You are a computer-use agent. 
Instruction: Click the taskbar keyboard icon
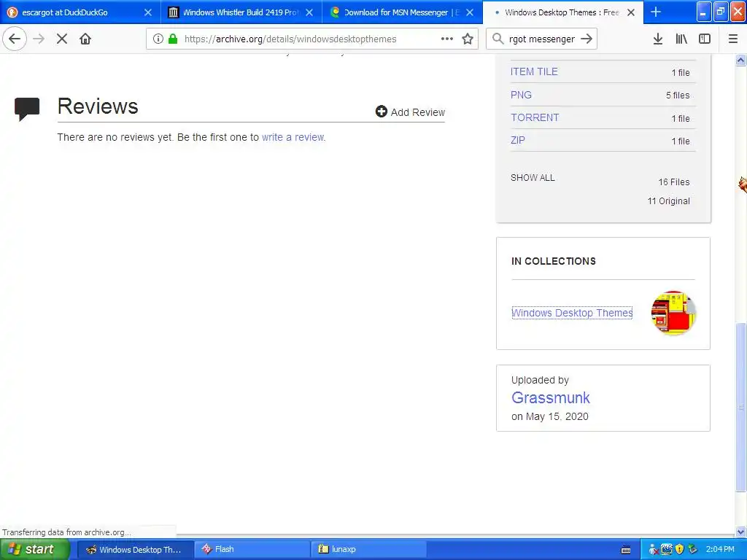(626, 550)
